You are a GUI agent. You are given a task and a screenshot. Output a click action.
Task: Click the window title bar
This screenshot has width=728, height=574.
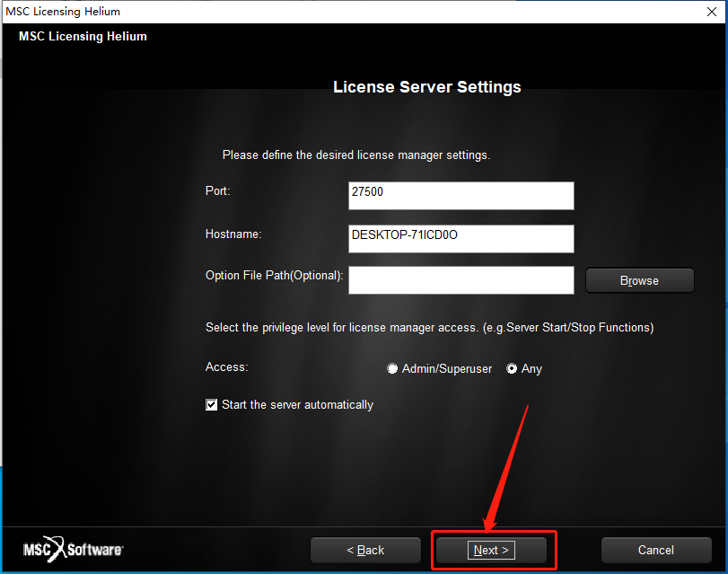(x=353, y=12)
